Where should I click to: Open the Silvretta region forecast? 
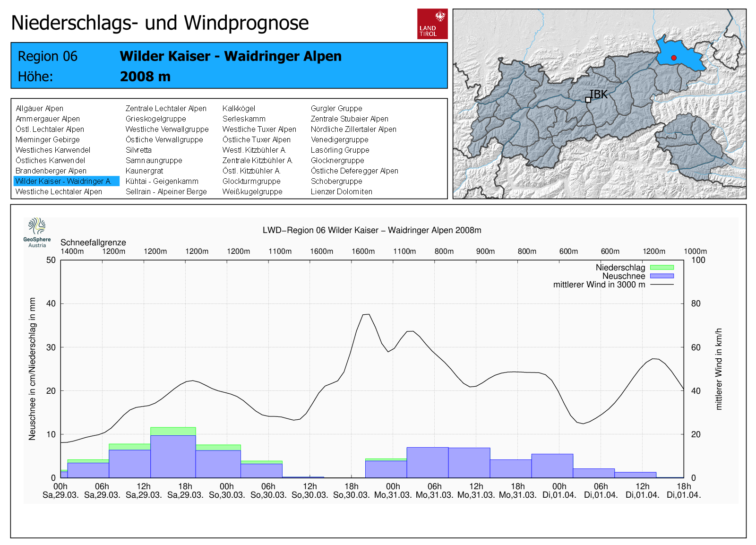138,150
